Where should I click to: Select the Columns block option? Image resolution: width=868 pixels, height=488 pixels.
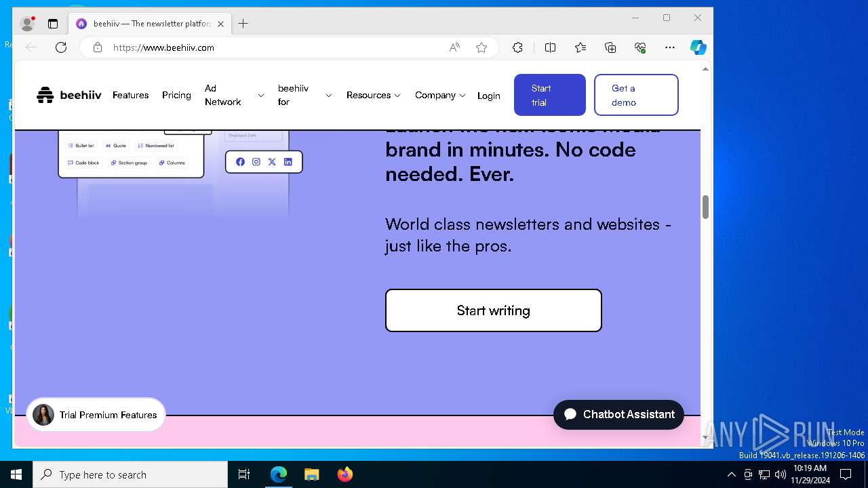(x=172, y=163)
